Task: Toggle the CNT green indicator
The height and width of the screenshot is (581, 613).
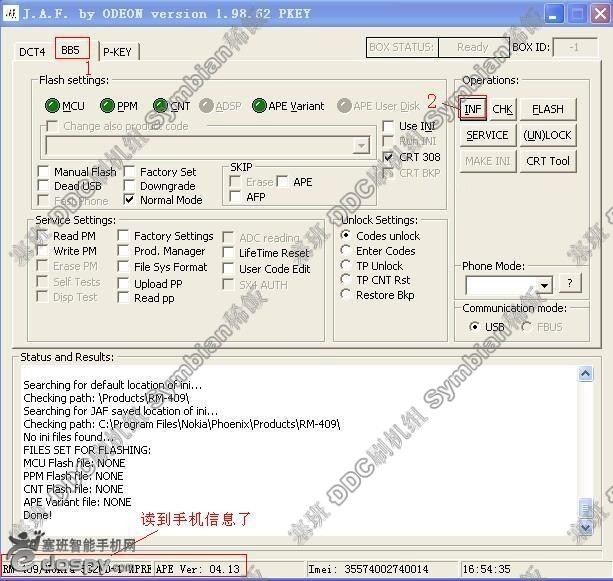Action: pos(160,105)
